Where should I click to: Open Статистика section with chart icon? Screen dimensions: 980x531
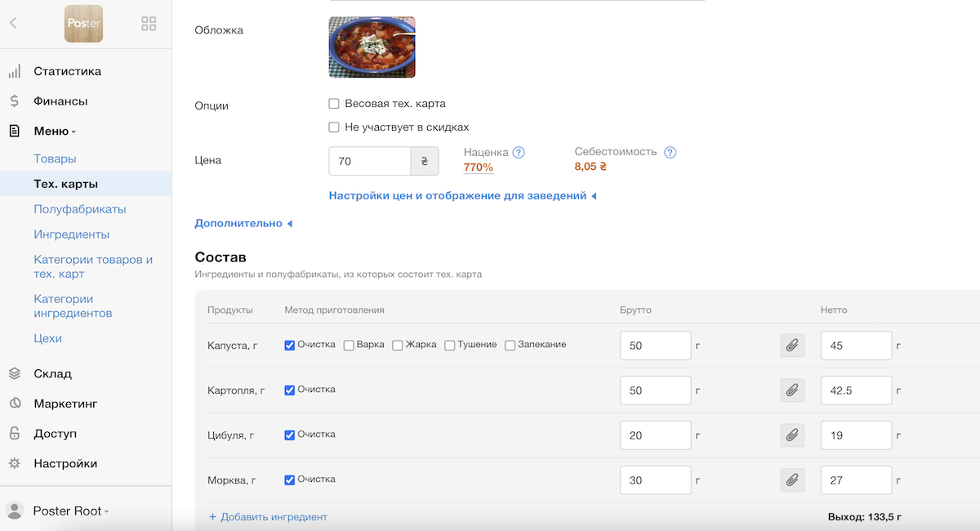coord(67,71)
